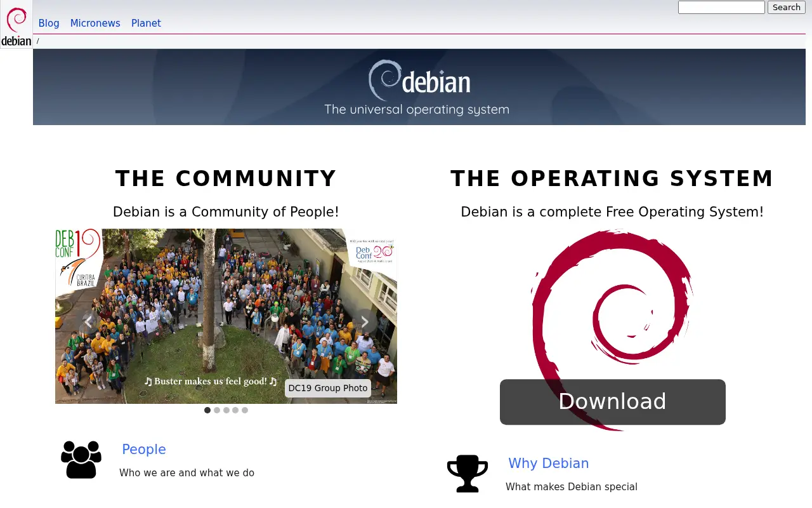Click the Debian banner with universal operating system tagline
Image resolution: width=812 pixels, height=508 pixels.
pos(419,87)
